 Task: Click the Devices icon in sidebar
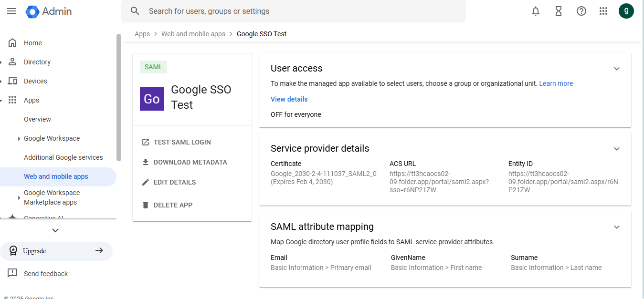click(x=13, y=81)
